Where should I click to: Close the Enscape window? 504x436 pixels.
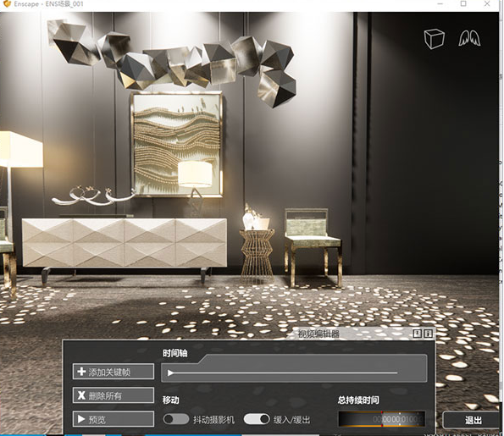point(487,3)
